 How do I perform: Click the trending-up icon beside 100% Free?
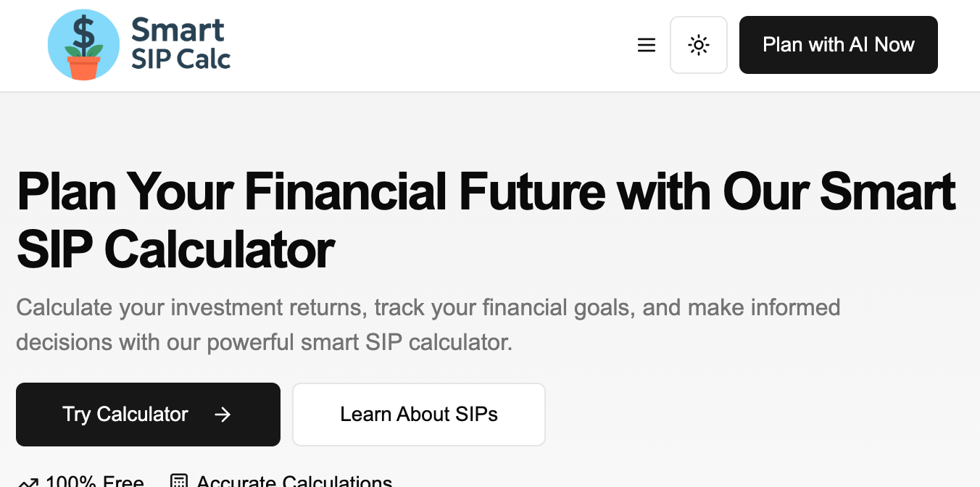[28, 482]
